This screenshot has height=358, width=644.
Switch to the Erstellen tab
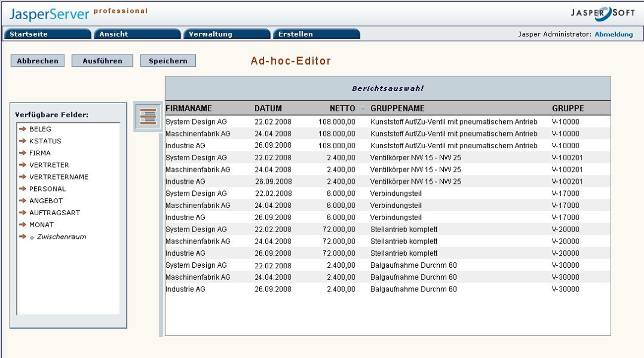316,34
